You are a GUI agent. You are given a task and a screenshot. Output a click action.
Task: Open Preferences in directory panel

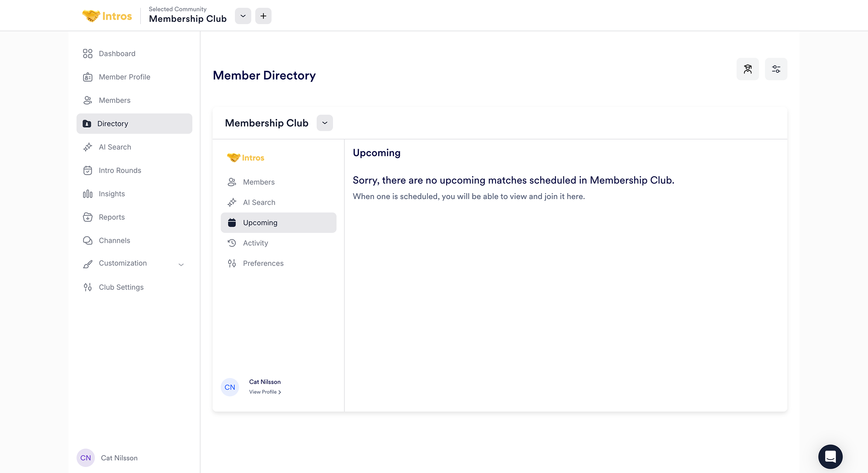[263, 263]
